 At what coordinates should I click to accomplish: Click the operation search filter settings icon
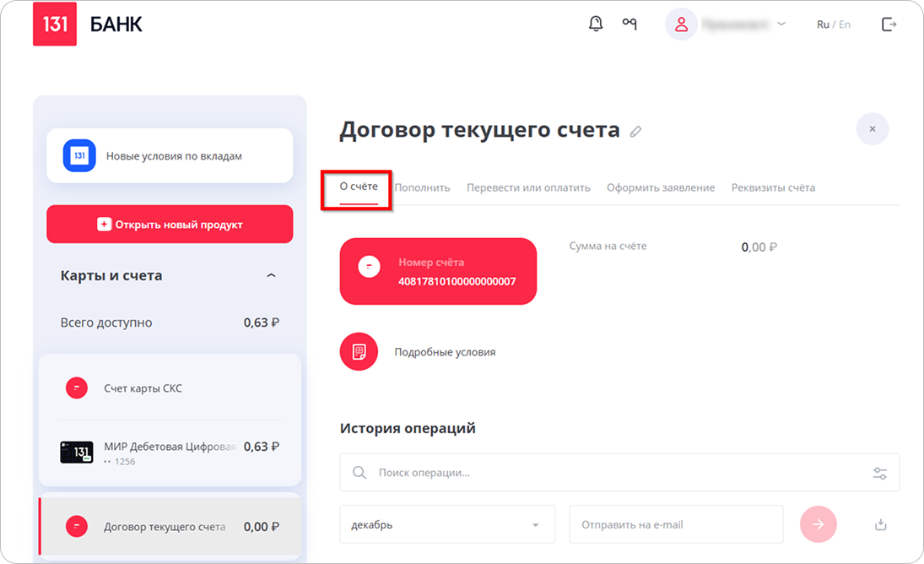pyautogui.click(x=880, y=473)
